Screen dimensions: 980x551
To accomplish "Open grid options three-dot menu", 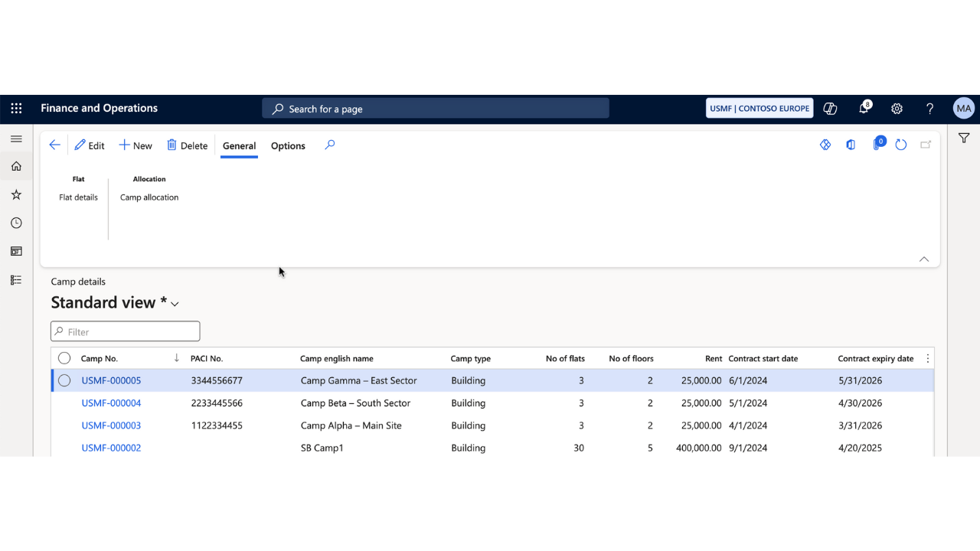I will pos(928,358).
